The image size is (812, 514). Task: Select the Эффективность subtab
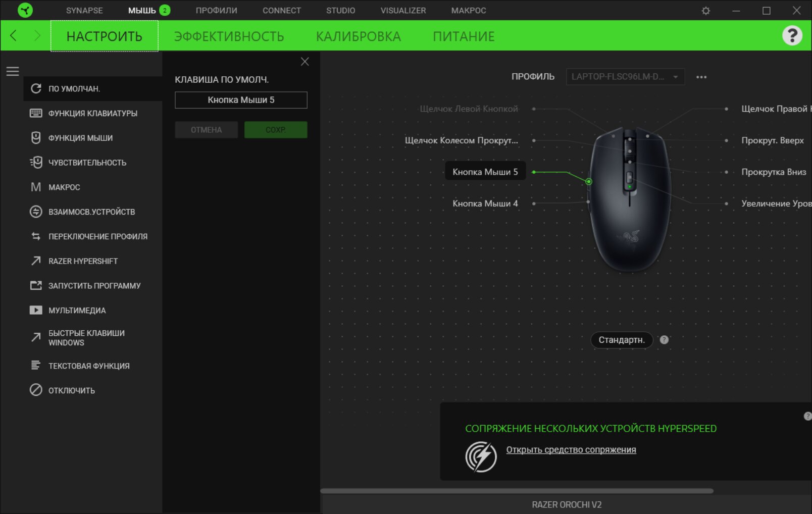pyautogui.click(x=229, y=36)
